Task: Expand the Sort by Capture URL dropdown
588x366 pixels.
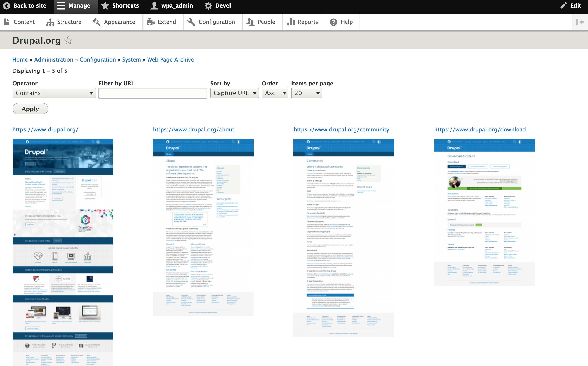Action: click(x=234, y=93)
